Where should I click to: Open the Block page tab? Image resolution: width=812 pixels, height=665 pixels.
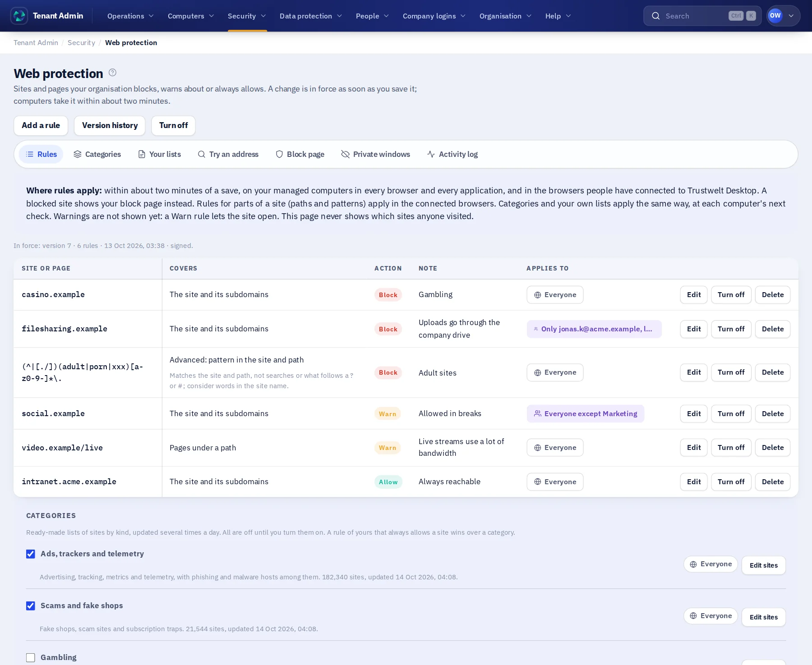pyautogui.click(x=300, y=154)
